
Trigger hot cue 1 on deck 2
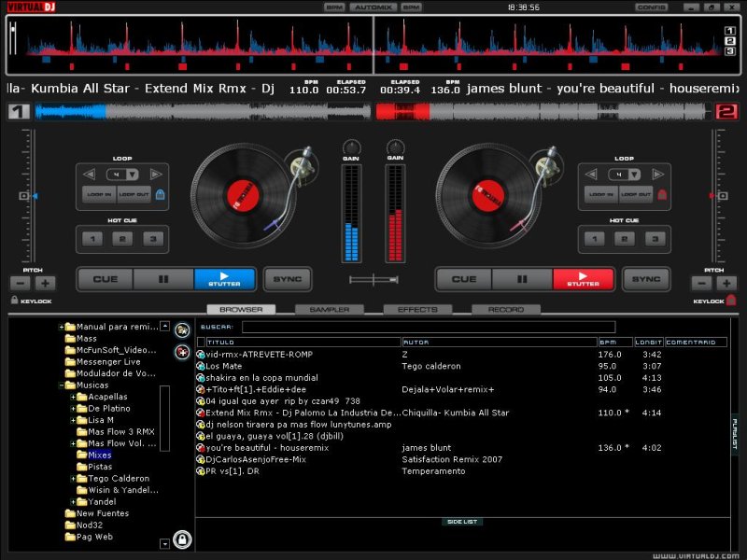click(595, 239)
